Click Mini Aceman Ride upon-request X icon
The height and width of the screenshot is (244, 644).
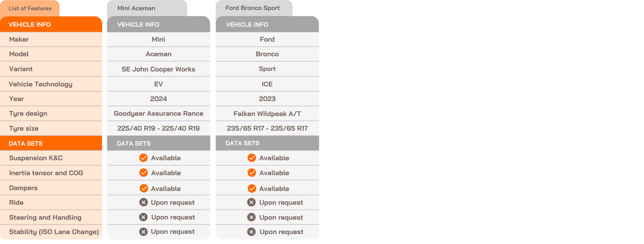(143, 202)
